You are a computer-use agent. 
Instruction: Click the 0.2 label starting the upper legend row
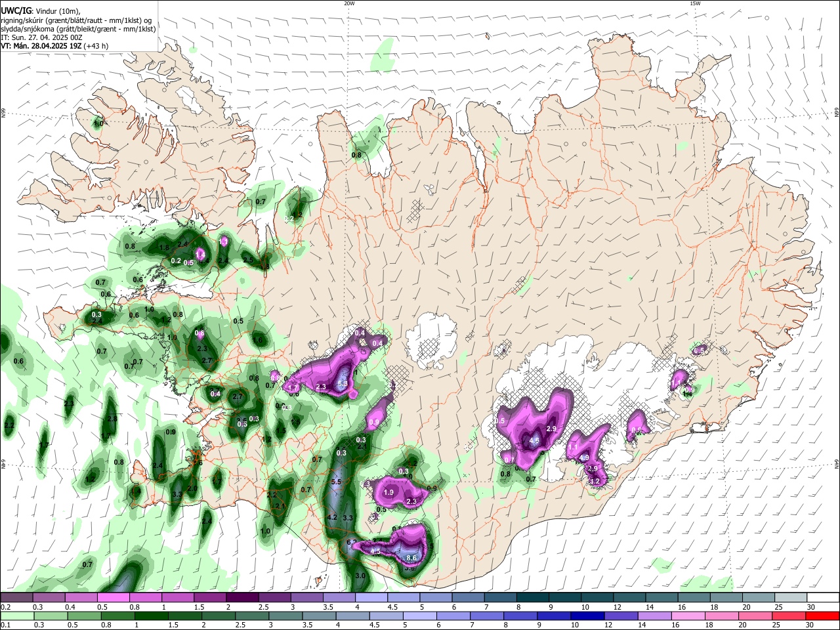(x=5, y=607)
